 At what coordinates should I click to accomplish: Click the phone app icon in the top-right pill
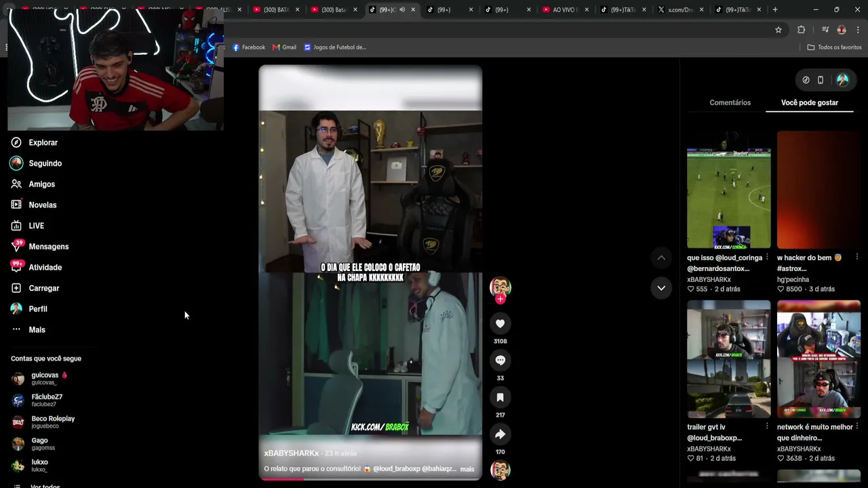click(821, 80)
